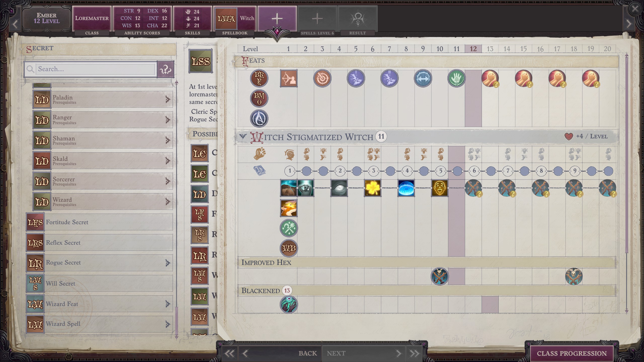Click the laughing face Cackle hex icon
644x362 pixels.
click(x=439, y=188)
